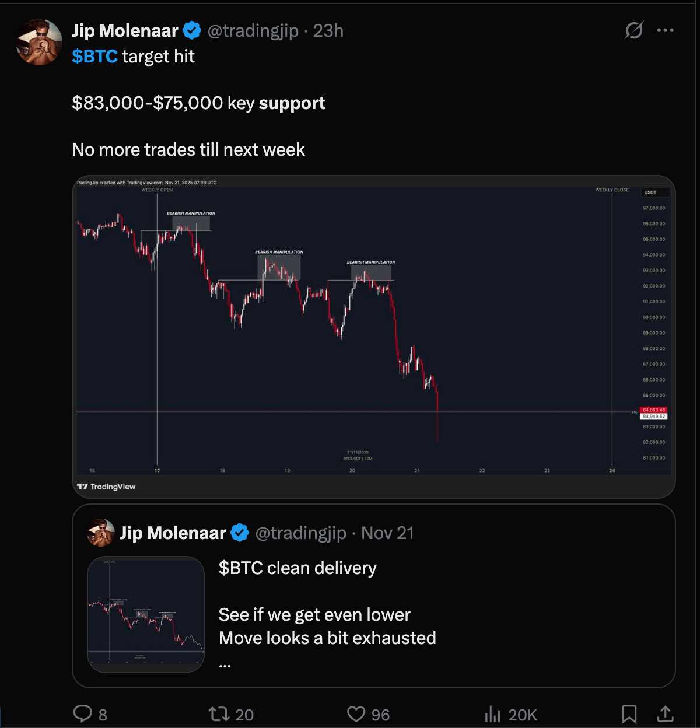700x728 pixels.
Task: Open the quoted post's small chart thumbnail
Action: (x=146, y=614)
